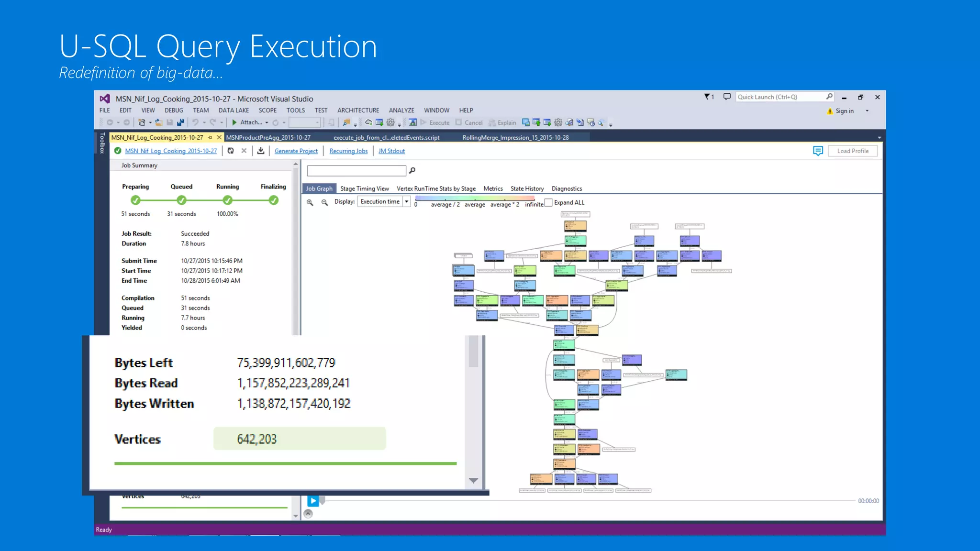Open the Display Execution time dropdown

[x=406, y=202]
